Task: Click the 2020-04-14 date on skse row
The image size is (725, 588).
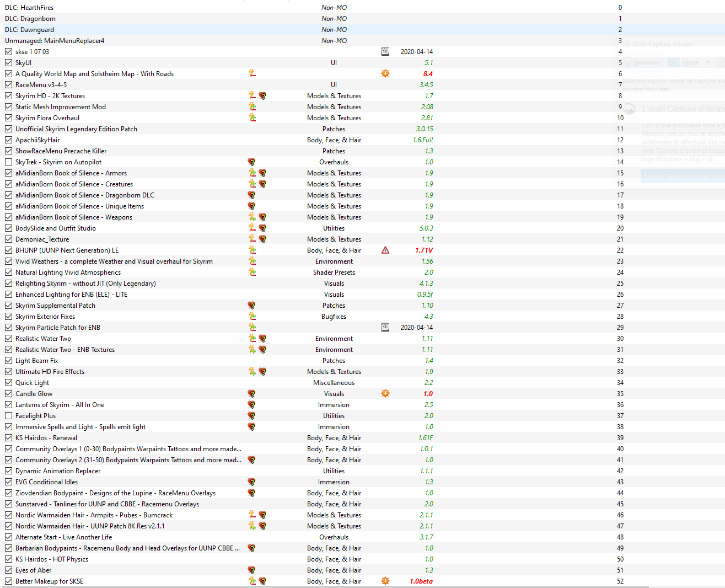Action: coord(417,51)
